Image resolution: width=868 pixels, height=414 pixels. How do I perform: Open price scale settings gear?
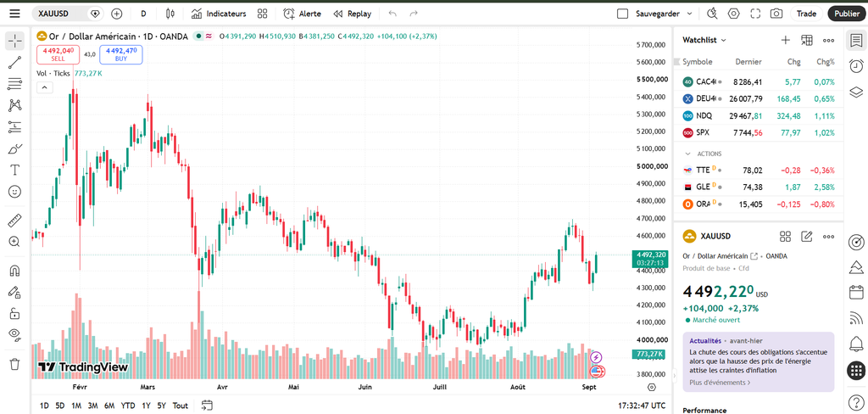pos(652,387)
